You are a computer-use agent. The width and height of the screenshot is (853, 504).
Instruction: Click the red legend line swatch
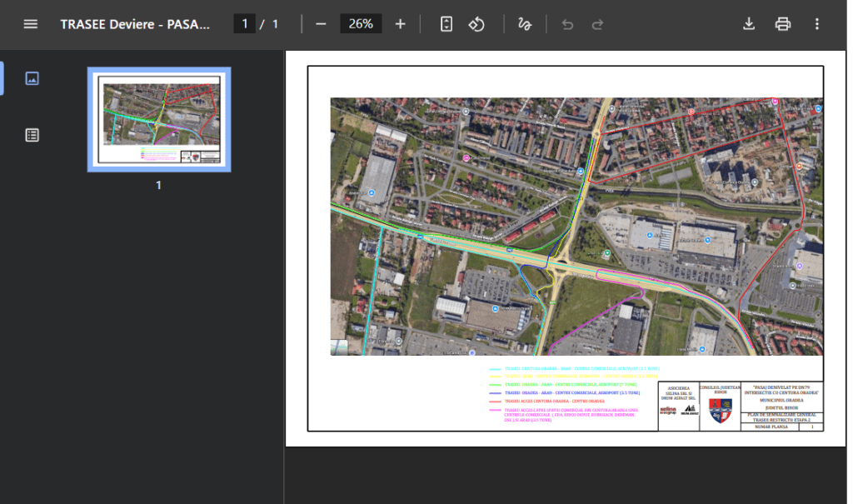496,402
